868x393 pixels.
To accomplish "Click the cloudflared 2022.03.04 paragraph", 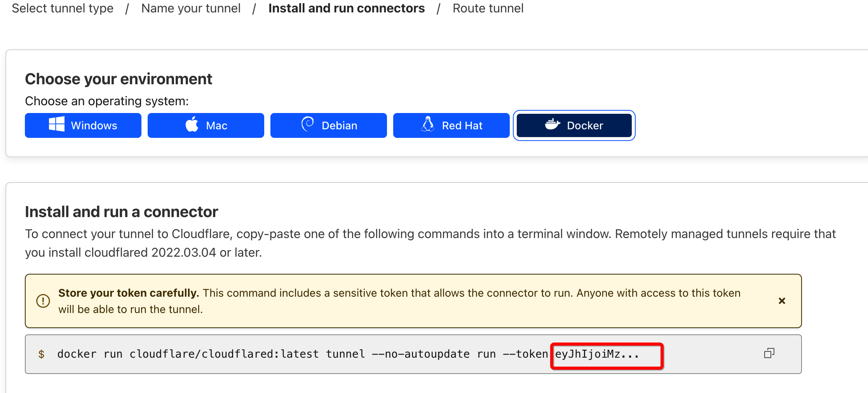I will (430, 243).
